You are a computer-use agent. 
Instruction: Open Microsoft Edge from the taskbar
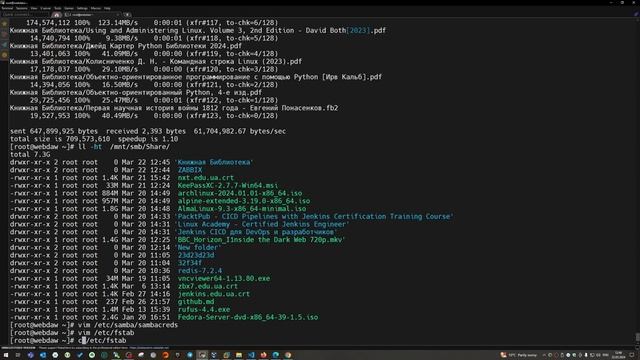tap(276, 355)
